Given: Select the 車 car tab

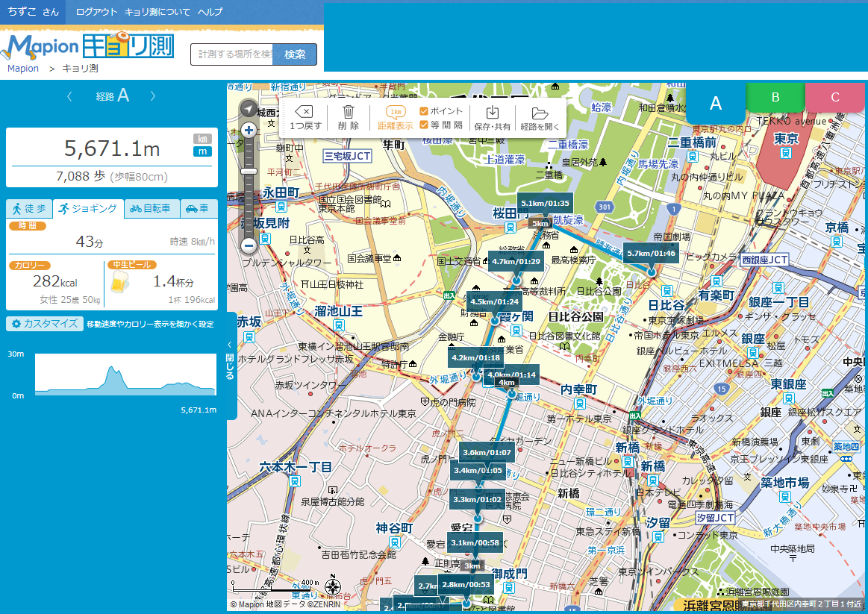Looking at the screenshot, I should [x=199, y=209].
